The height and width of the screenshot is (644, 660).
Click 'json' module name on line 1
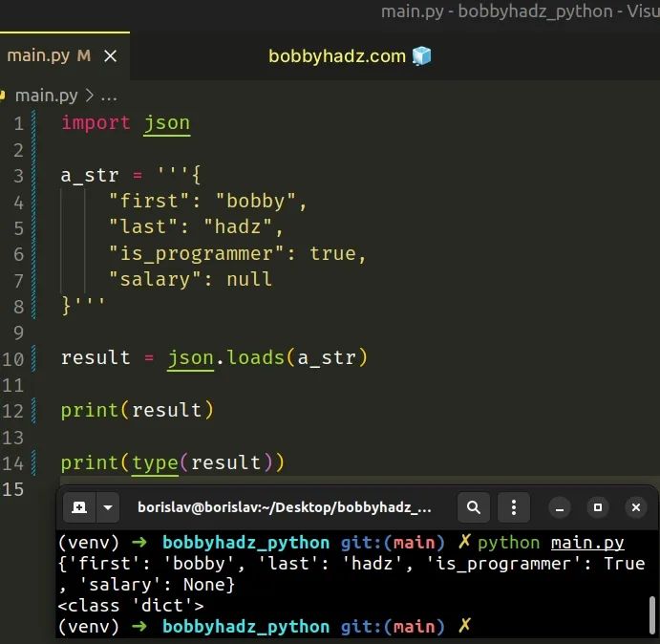click(x=167, y=124)
